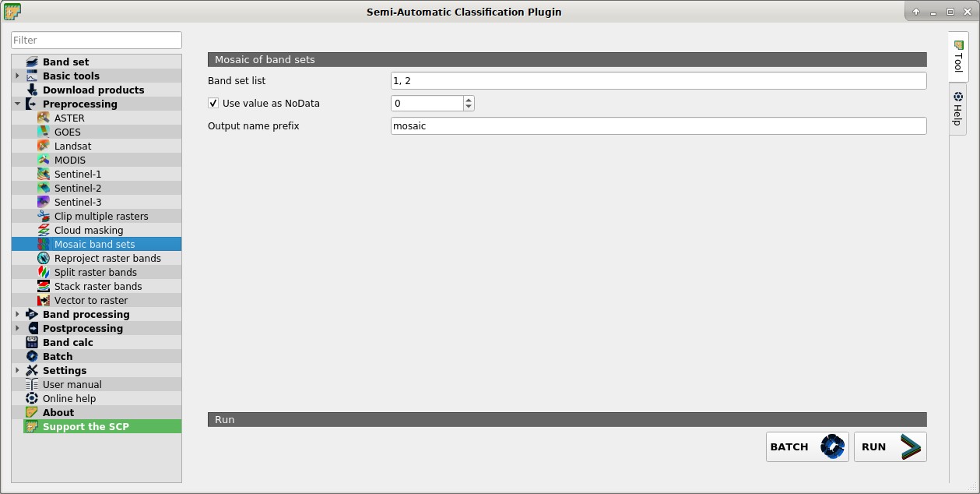Click the BATCH button

[807, 446]
